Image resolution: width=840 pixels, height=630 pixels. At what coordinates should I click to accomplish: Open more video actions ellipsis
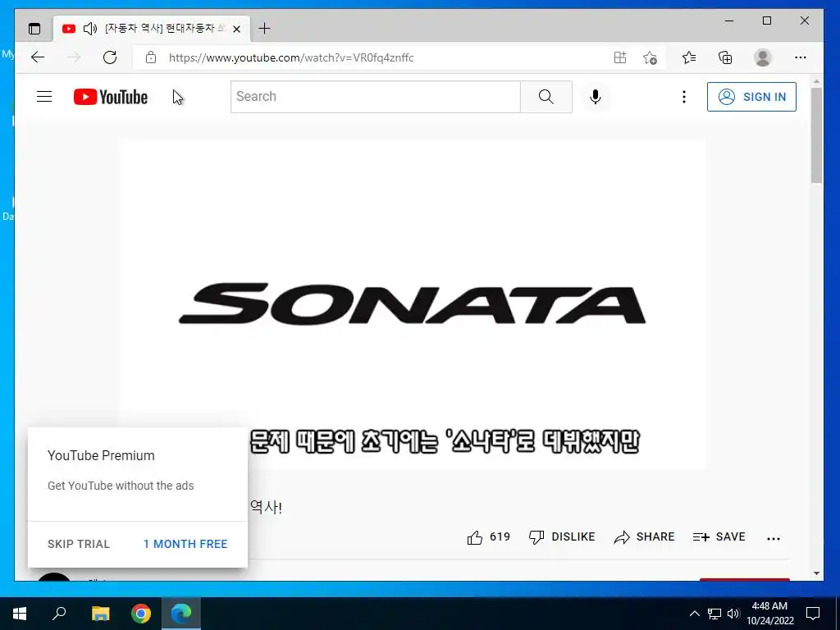pyautogui.click(x=774, y=539)
